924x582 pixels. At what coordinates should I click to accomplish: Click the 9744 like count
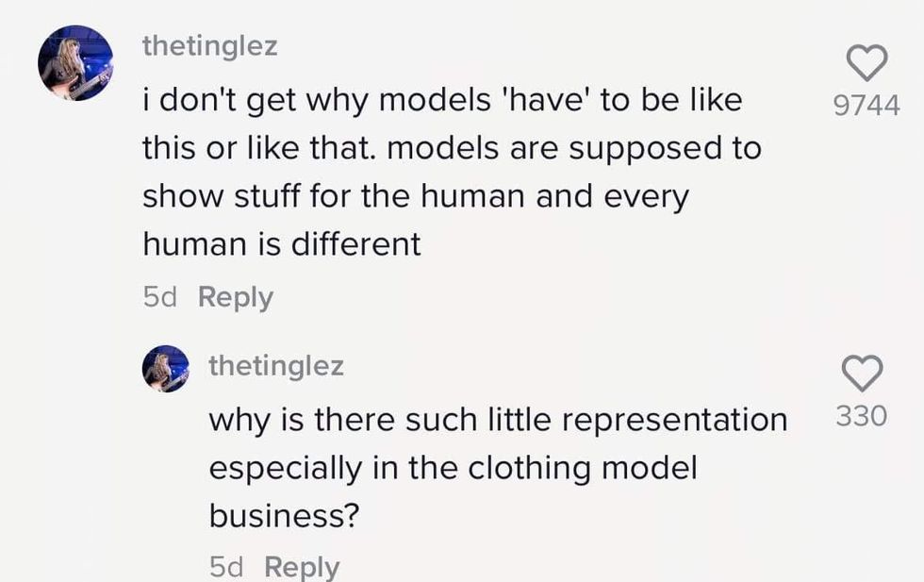pos(866,105)
